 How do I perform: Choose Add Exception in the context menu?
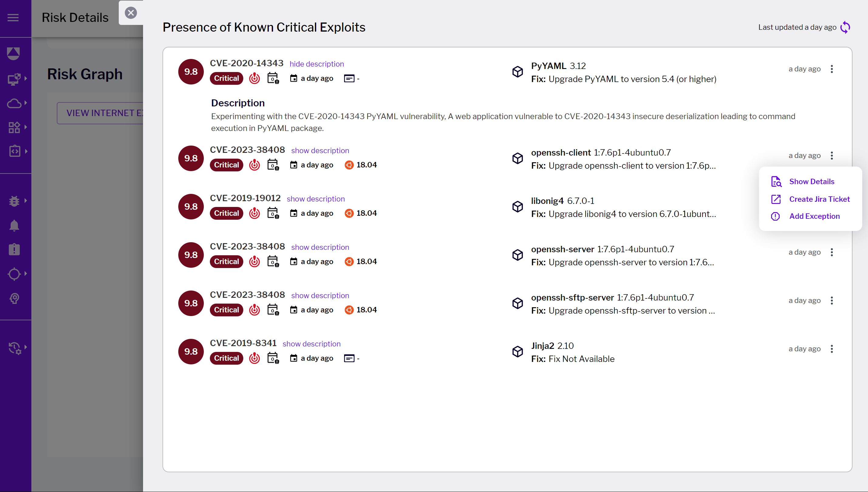[x=815, y=216]
